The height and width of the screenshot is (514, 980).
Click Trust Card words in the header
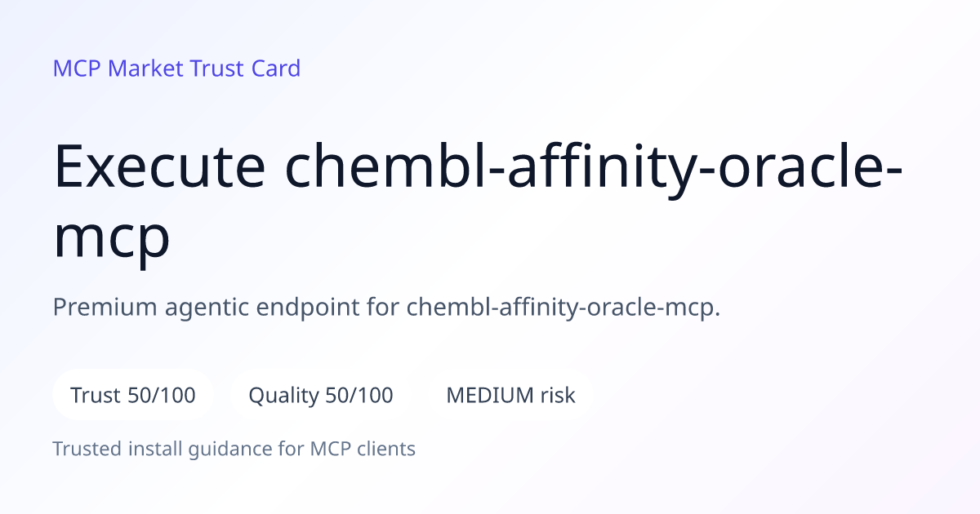[245, 69]
